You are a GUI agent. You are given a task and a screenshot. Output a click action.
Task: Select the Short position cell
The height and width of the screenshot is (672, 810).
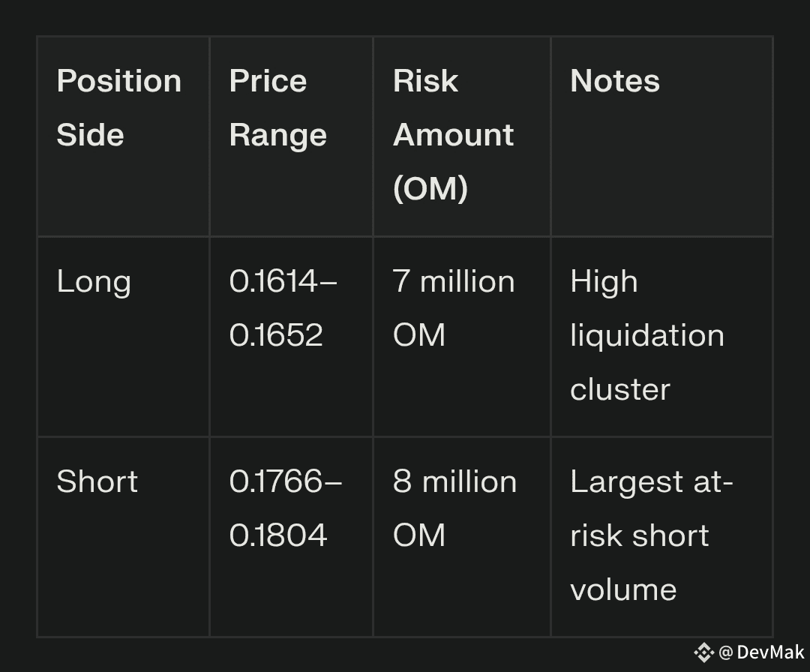tap(124, 537)
